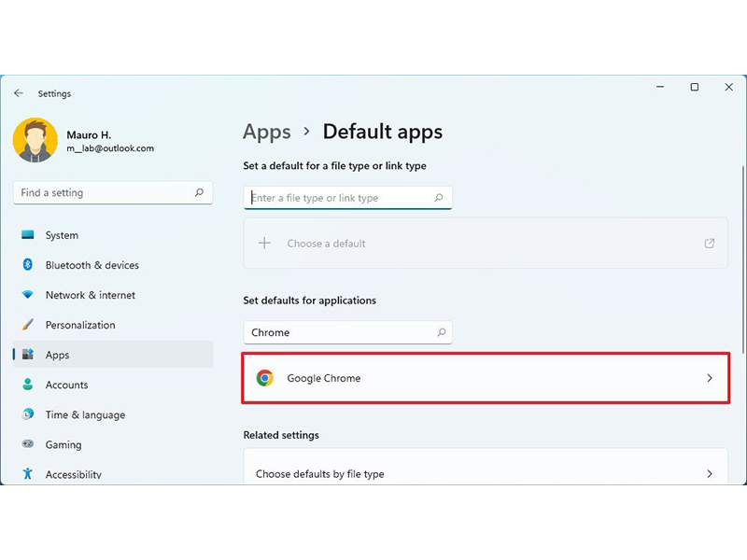The height and width of the screenshot is (560, 747).
Task: Open the Personalization section
Action: pyautogui.click(x=80, y=325)
